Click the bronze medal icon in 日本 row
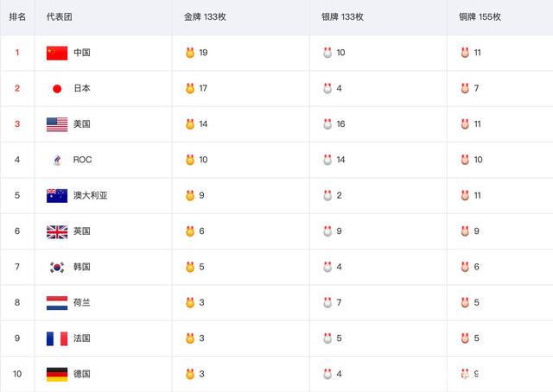The image size is (553, 392). [x=465, y=88]
